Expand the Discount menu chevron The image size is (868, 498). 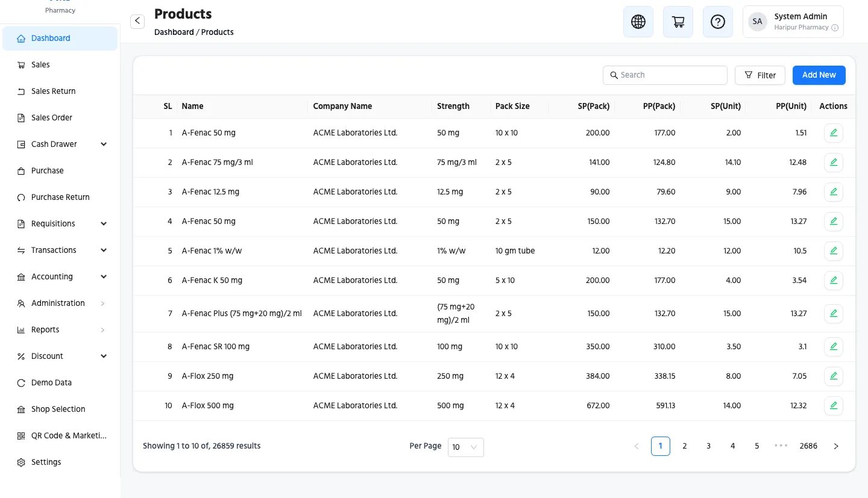(104, 356)
